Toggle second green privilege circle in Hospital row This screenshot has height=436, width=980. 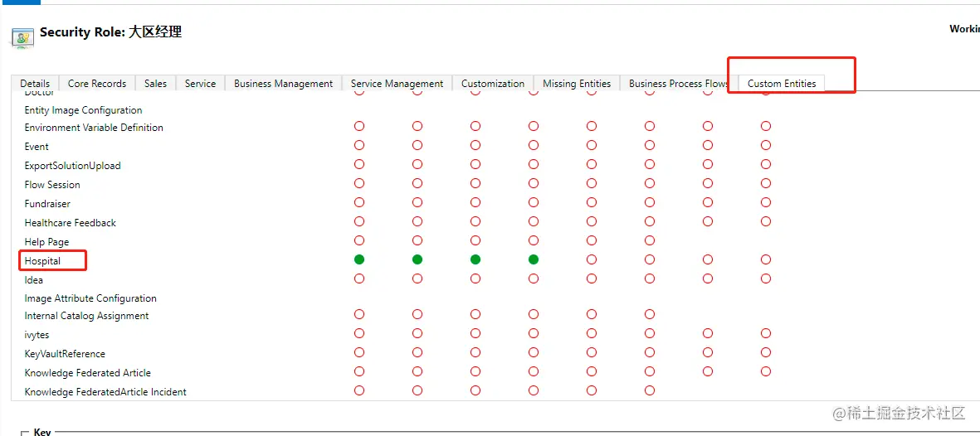(x=417, y=259)
